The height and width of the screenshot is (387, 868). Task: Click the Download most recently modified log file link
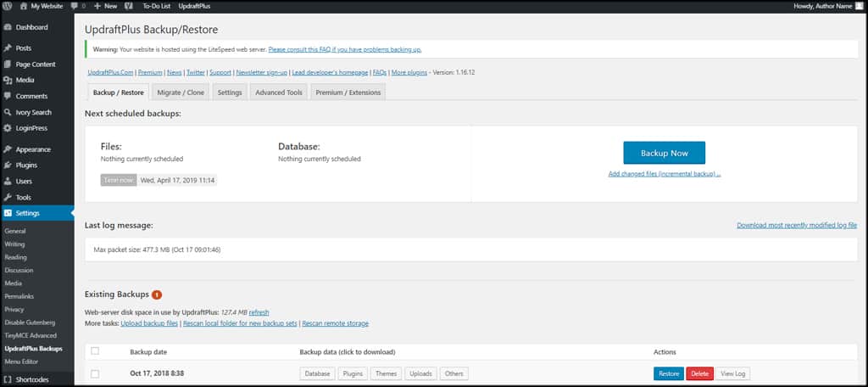point(797,225)
